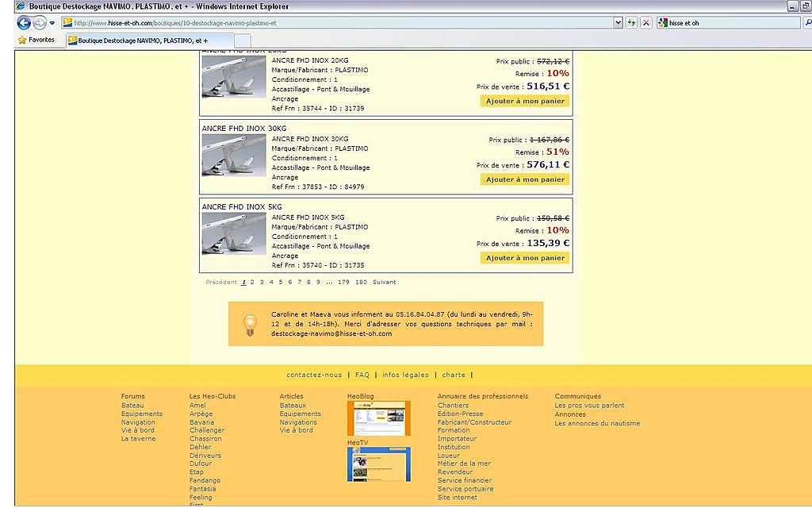Click the page favicon in the address bar

pos(68,23)
